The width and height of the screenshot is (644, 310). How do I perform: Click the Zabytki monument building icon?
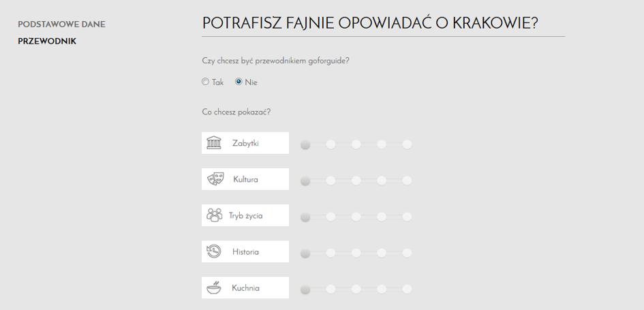coord(213,143)
